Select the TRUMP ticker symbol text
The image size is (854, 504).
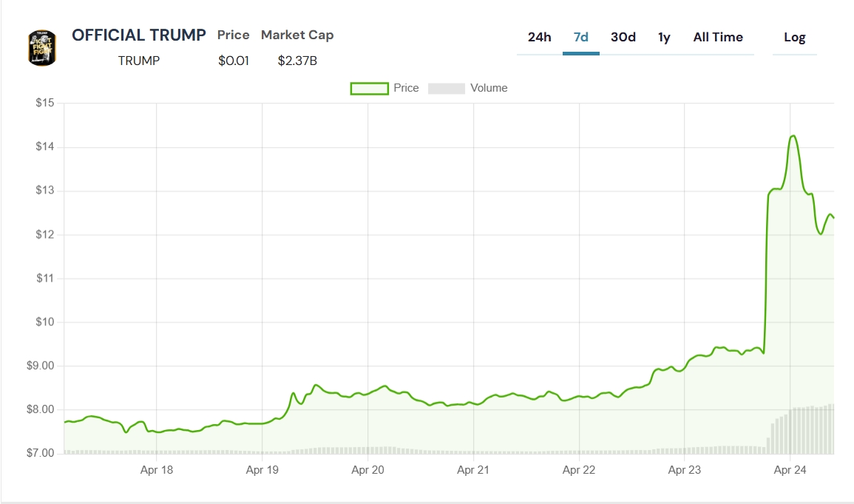(x=139, y=61)
